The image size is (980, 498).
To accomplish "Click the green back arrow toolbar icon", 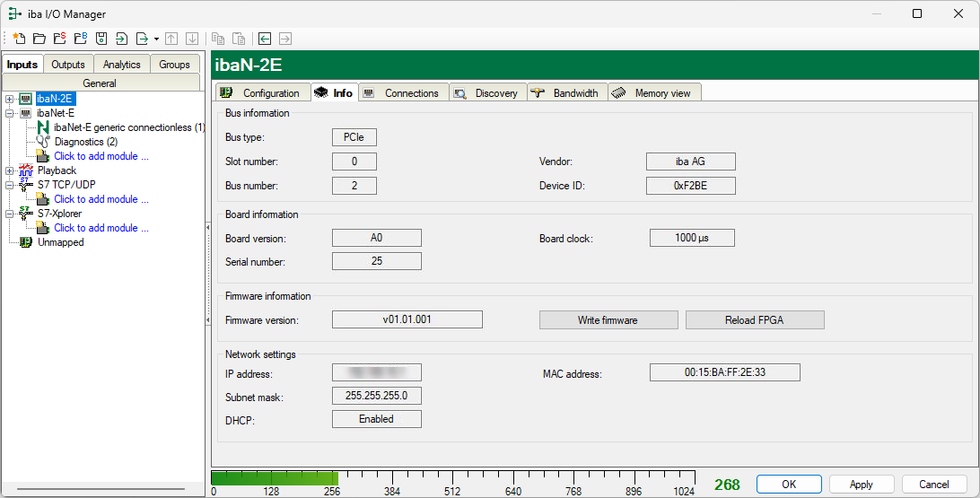I will 265,39.
